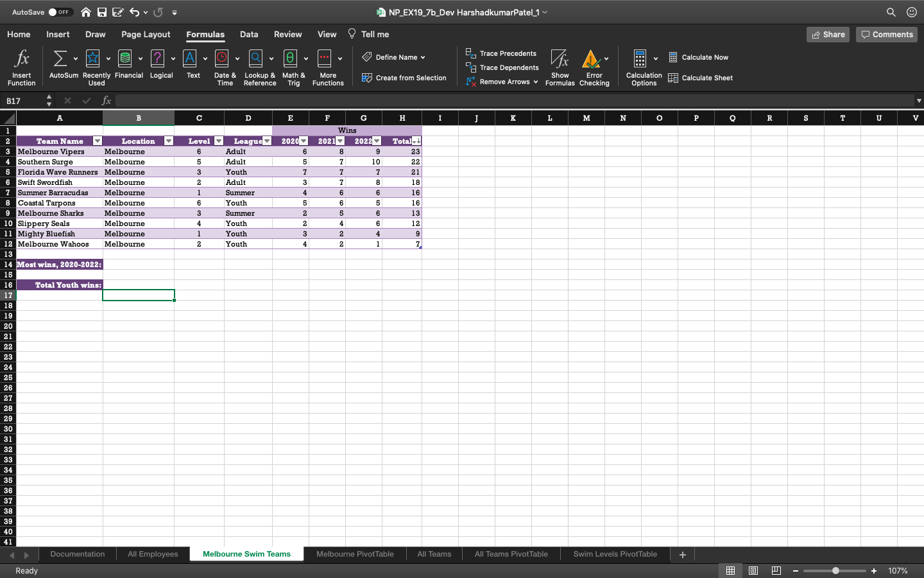Viewport: 924px width, 578px height.
Task: Click Calculation Options icon
Action: pos(640,59)
